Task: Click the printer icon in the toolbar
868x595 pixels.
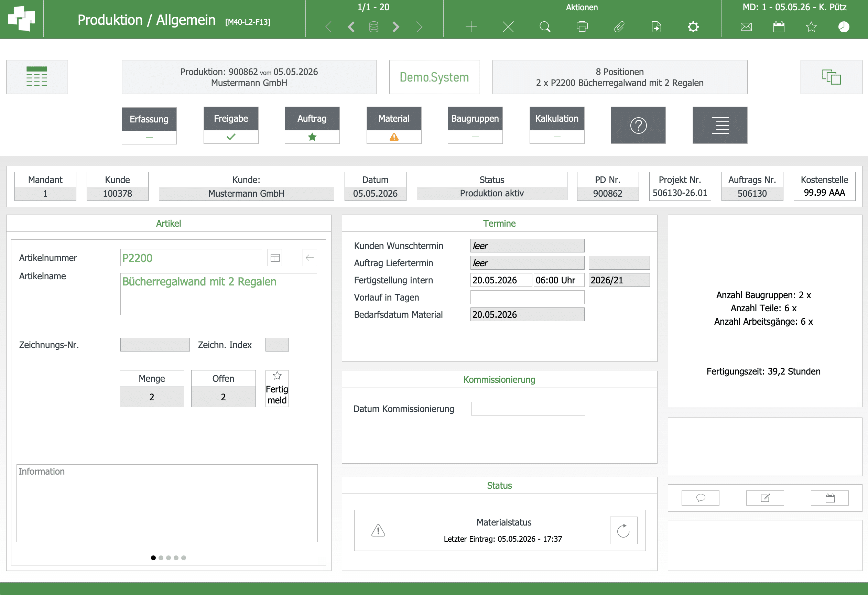Action: [x=582, y=27]
